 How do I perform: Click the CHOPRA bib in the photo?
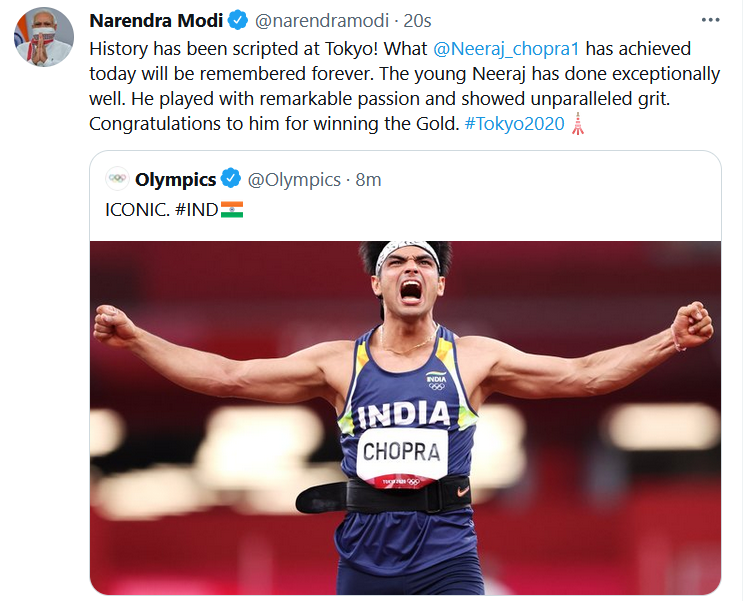[x=401, y=452]
